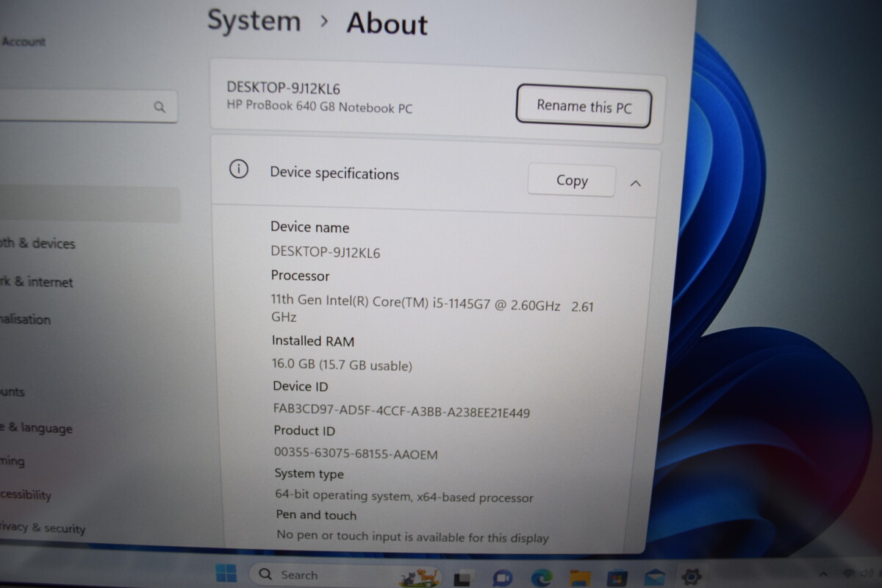This screenshot has height=588, width=882.
Task: Open Microsoft Store from the taskbar
Action: 617,578
